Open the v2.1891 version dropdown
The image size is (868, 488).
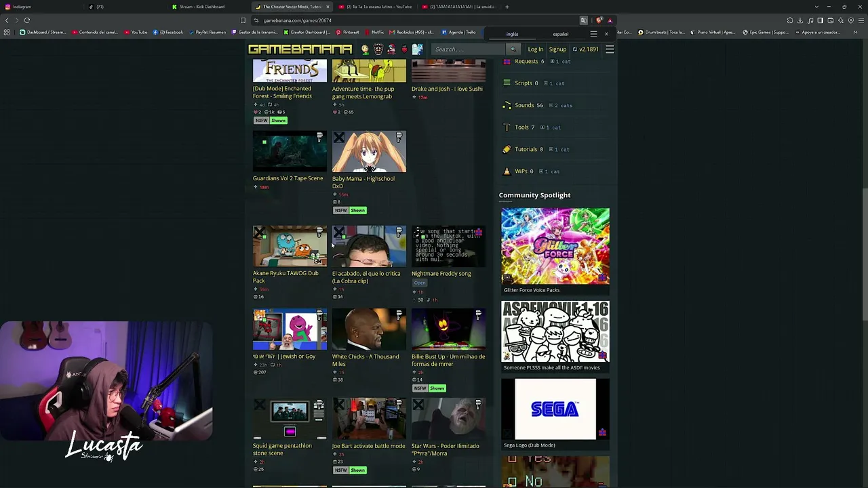tap(585, 49)
